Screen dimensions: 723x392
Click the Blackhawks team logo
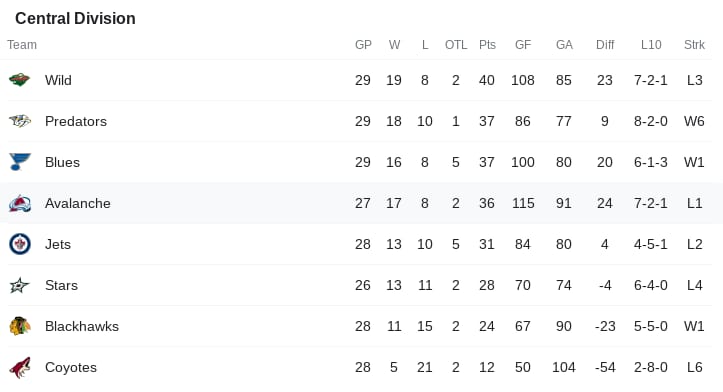[20, 326]
